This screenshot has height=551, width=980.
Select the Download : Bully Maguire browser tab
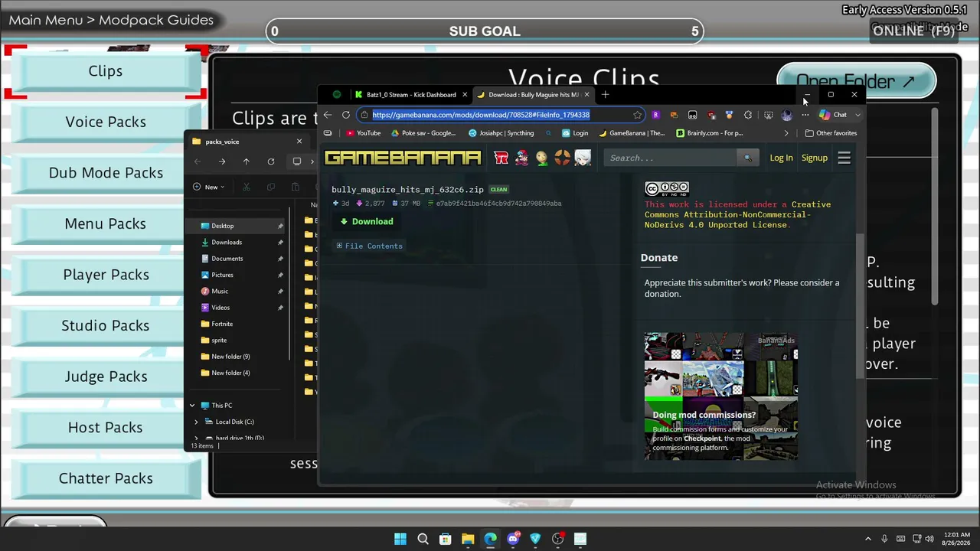533,95
